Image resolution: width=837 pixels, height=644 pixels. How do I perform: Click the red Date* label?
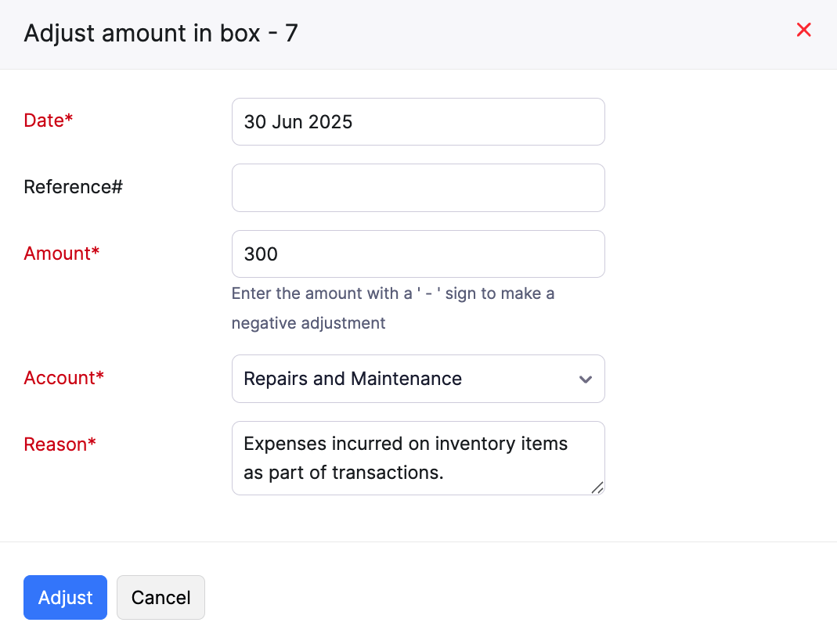(x=49, y=121)
